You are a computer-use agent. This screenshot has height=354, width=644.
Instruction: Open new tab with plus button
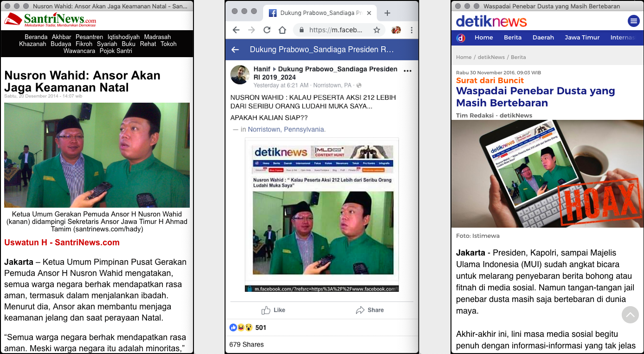pos(387,13)
